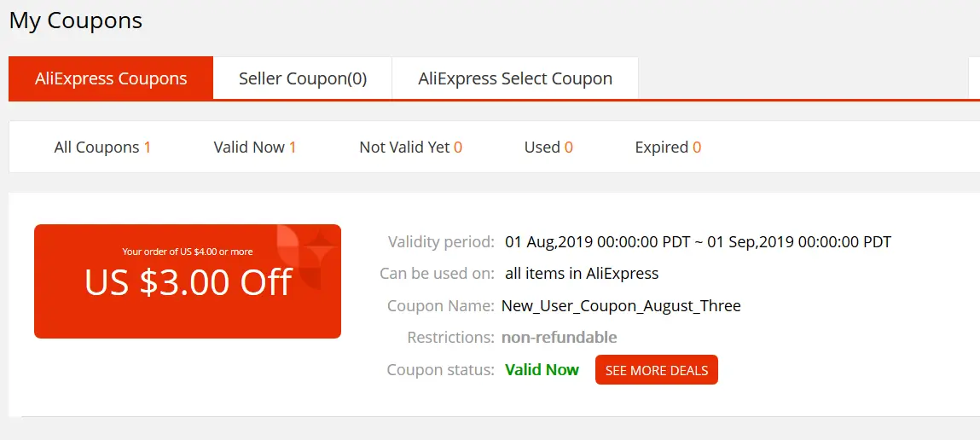Show the All Coupons filter
The width and height of the screenshot is (980, 440).
(102, 148)
